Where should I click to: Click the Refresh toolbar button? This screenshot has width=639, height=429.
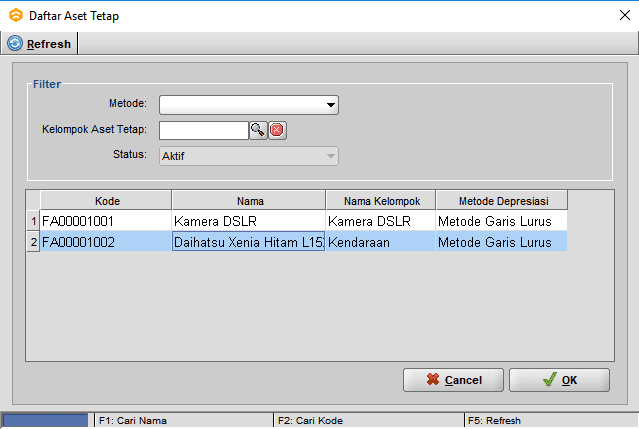tap(40, 44)
